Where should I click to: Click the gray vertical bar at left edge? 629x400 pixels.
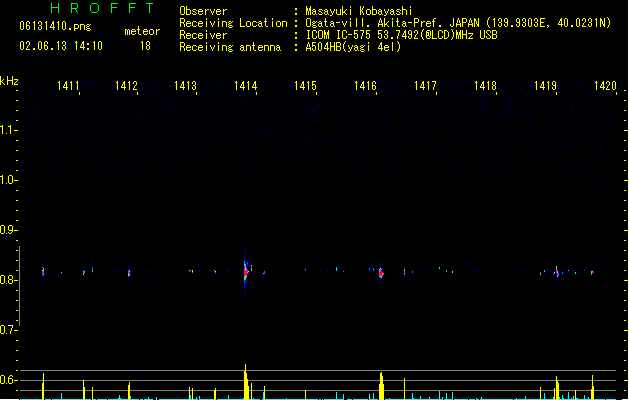click(19, 286)
